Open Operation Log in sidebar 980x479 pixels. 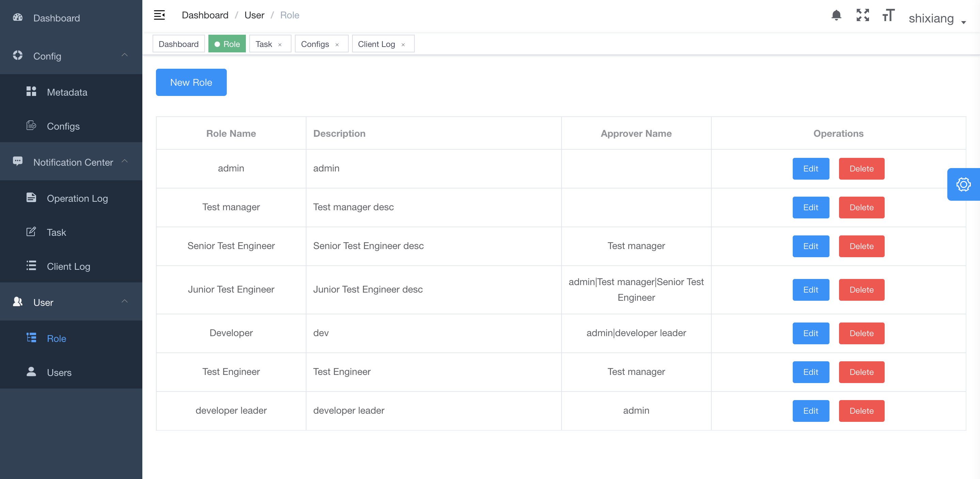coord(77,198)
